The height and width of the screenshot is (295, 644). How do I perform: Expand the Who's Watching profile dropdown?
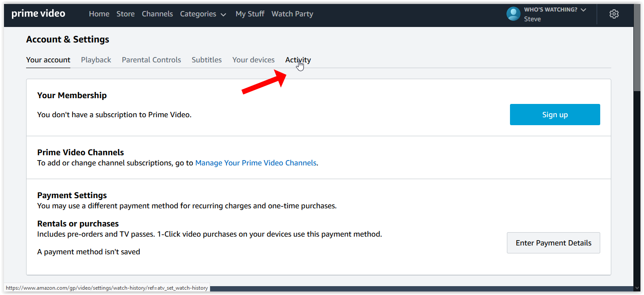(555, 10)
